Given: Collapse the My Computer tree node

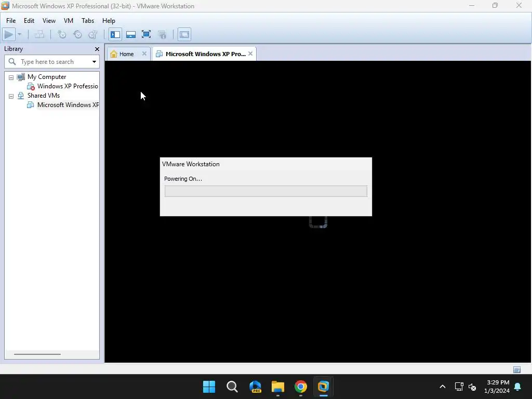Looking at the screenshot, I should click(11, 77).
